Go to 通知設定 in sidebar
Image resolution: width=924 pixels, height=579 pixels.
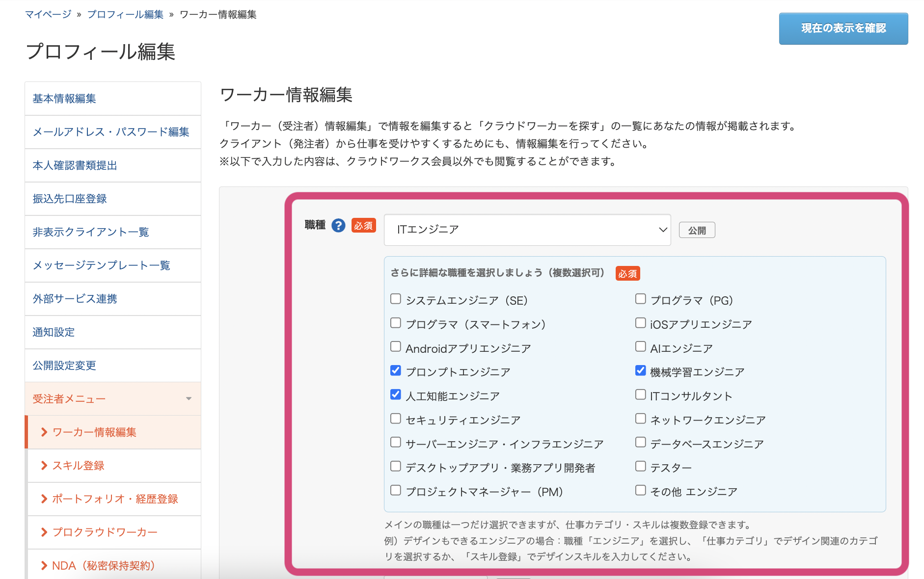pyautogui.click(x=54, y=332)
